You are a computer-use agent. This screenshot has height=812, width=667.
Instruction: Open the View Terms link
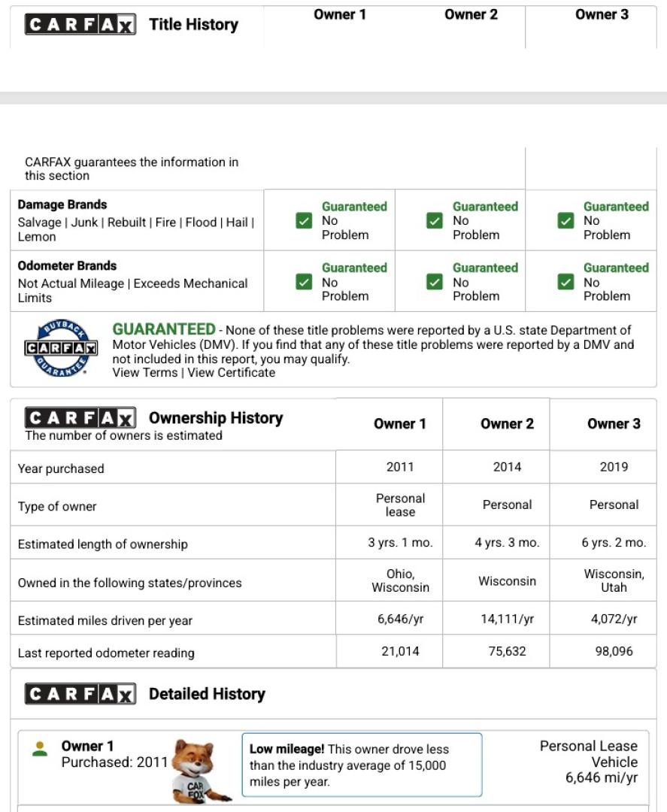[x=145, y=372]
